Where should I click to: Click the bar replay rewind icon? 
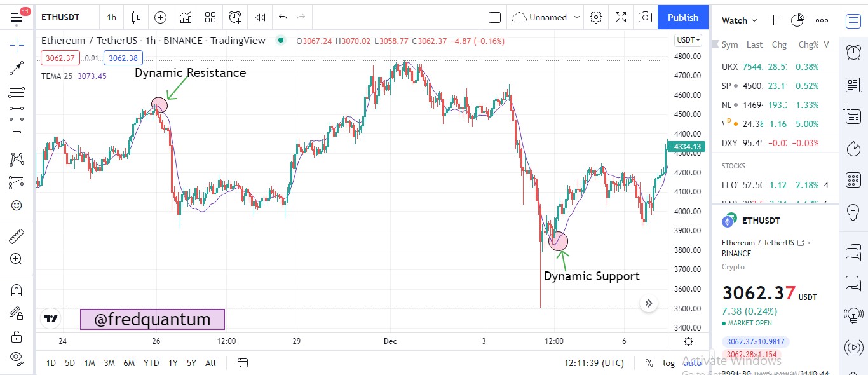point(260,17)
